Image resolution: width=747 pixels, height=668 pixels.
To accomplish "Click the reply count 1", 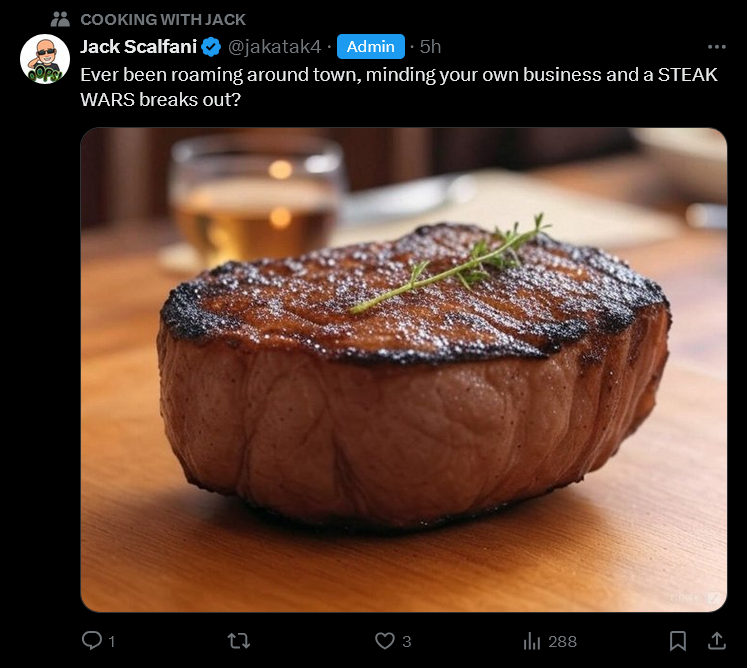I will [111, 642].
